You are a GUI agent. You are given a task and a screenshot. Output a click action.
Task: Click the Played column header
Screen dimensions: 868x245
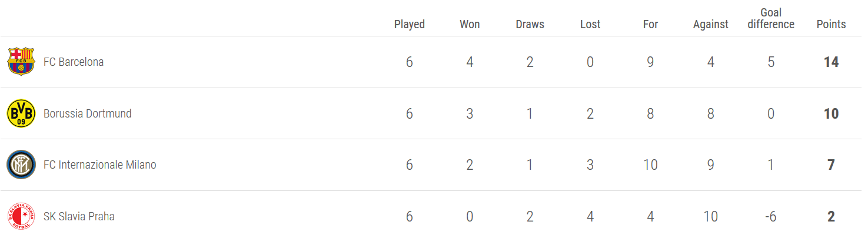click(x=410, y=24)
